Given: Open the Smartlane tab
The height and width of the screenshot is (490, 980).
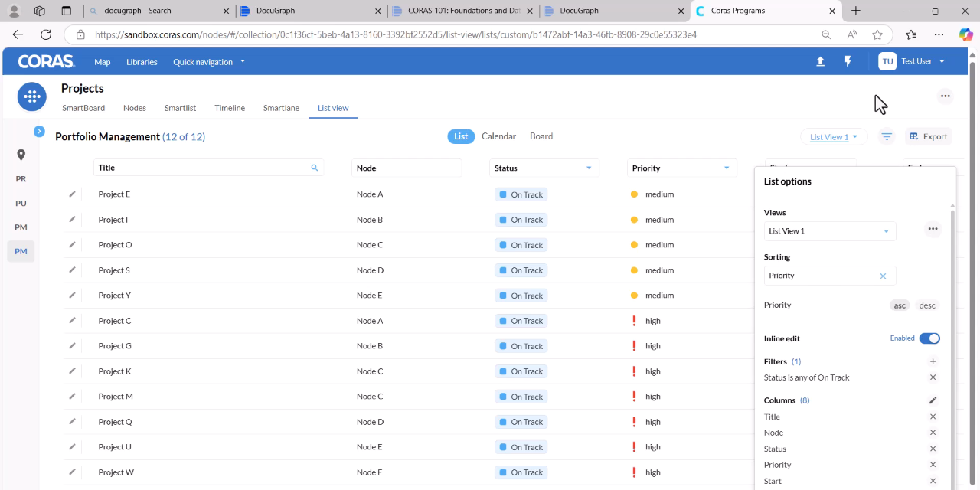Looking at the screenshot, I should [281, 108].
